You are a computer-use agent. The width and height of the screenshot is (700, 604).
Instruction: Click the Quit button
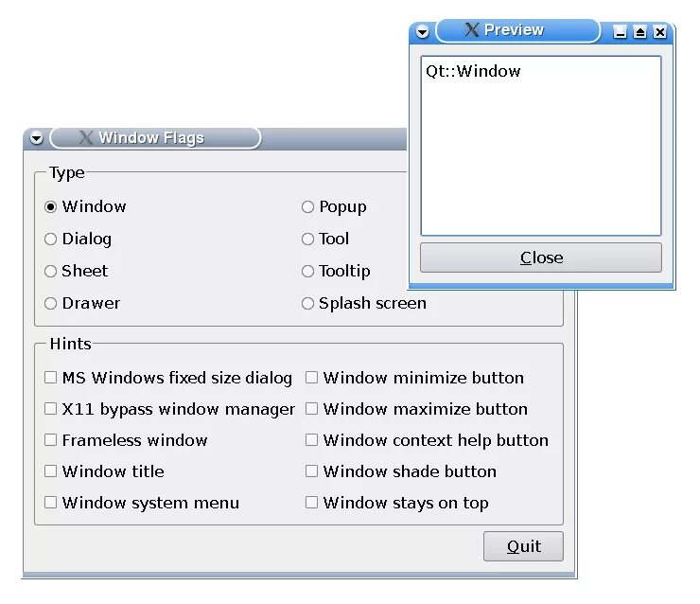pos(523,546)
